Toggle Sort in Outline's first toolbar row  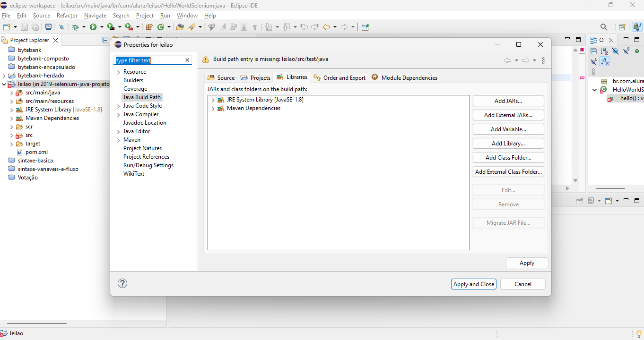(x=605, y=51)
